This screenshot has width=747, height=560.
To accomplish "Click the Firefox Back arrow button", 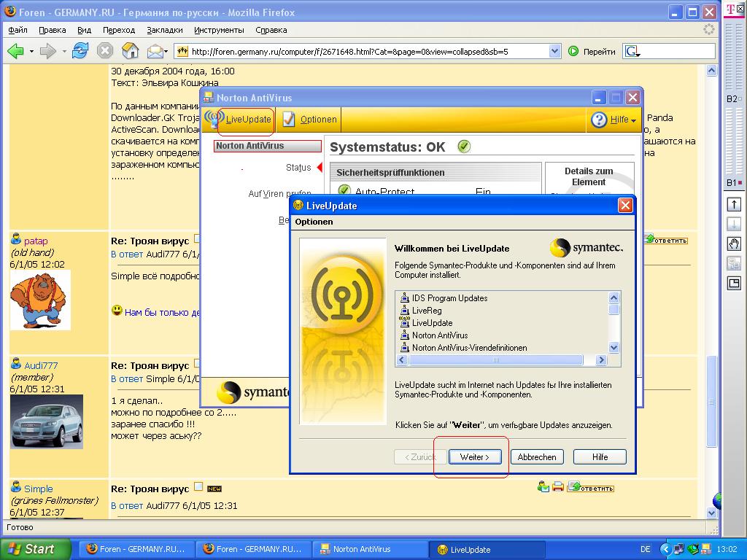I will click(16, 50).
